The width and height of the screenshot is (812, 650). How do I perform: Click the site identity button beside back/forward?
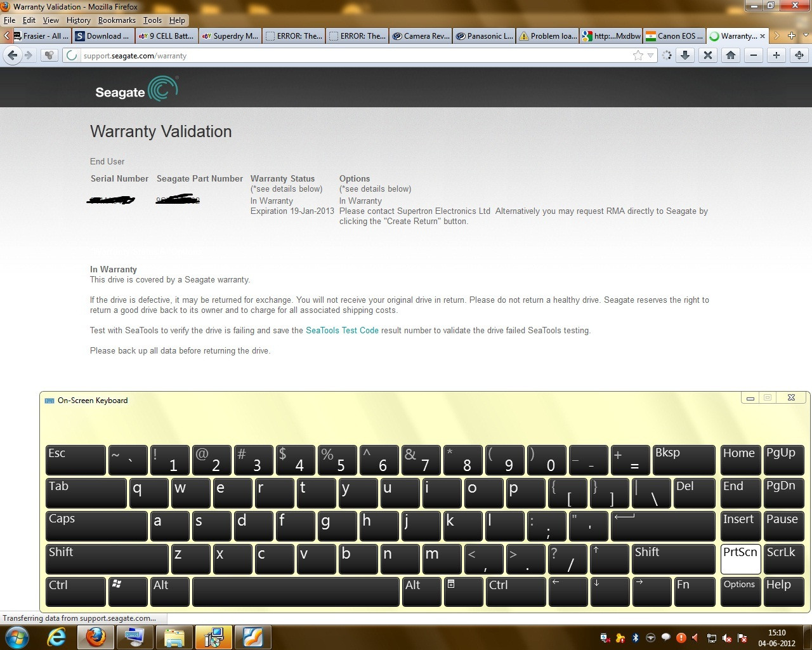[x=49, y=55]
